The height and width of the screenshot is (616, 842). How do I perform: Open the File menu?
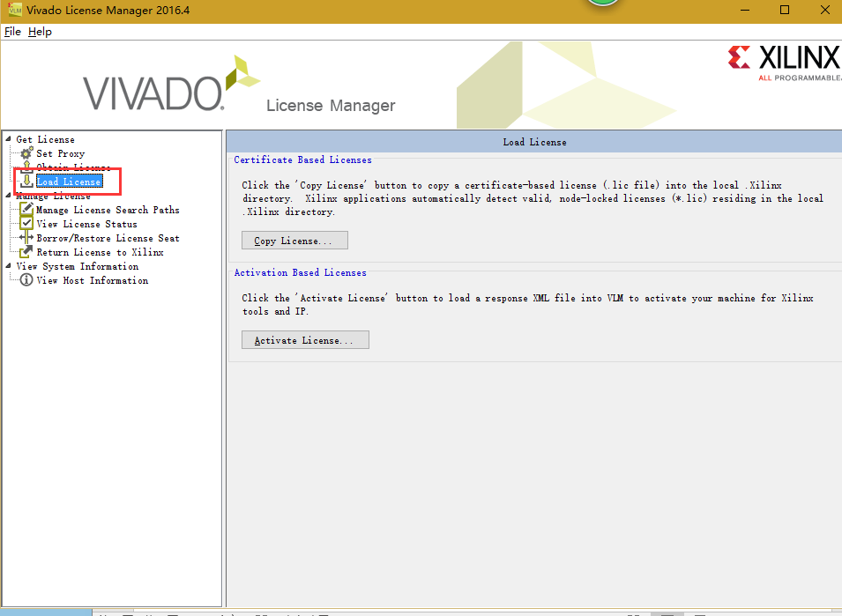[x=12, y=32]
